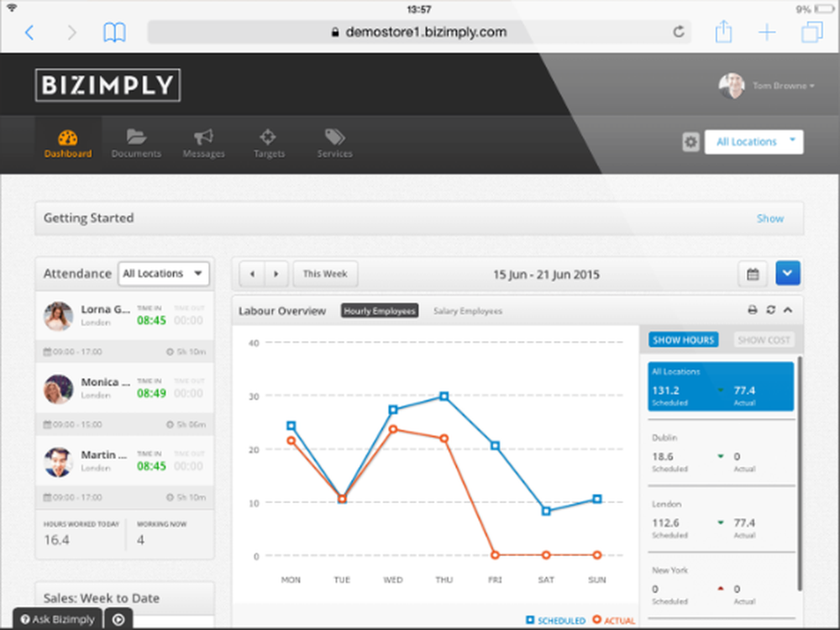Image resolution: width=840 pixels, height=630 pixels.
Task: Open the calendar date picker
Action: [x=753, y=273]
